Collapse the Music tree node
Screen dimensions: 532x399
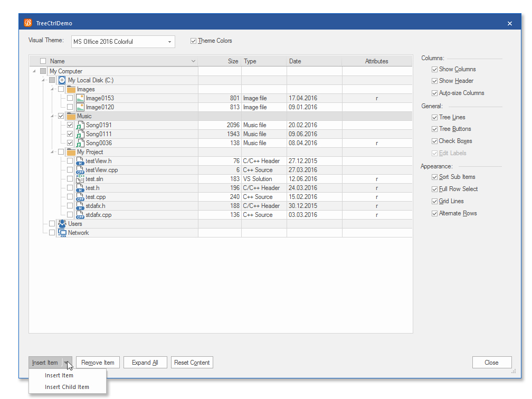click(53, 116)
